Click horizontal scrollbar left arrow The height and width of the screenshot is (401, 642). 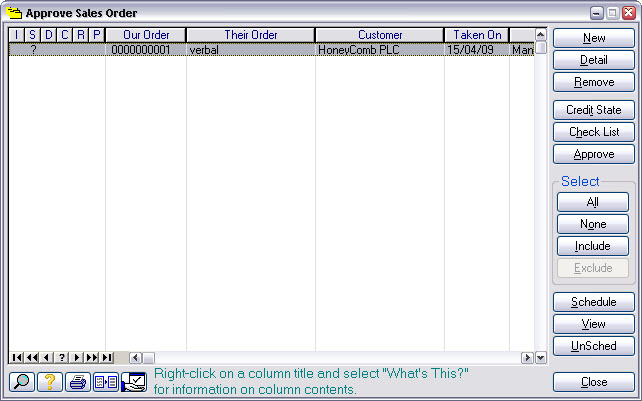tap(136, 358)
